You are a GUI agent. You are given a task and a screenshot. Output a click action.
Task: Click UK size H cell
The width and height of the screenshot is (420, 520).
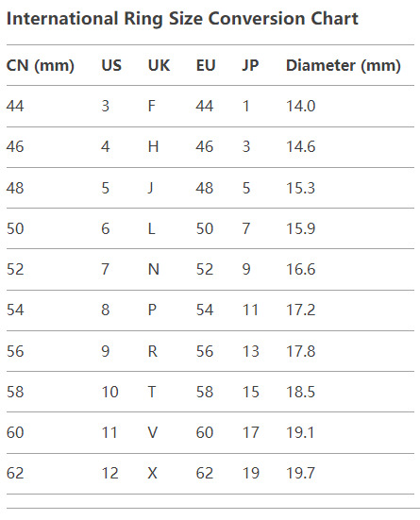coord(153,146)
